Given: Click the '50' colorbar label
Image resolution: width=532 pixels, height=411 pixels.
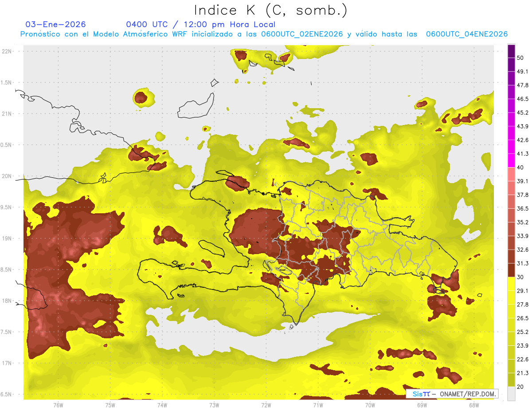Looking at the screenshot, I should coord(520,58).
